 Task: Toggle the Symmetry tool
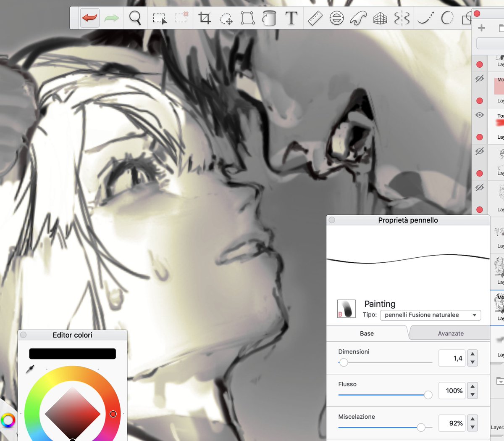pos(402,18)
